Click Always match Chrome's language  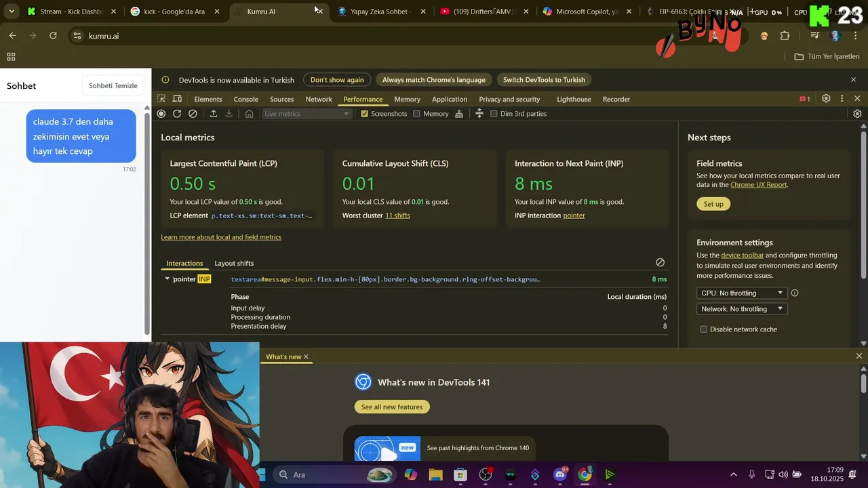pyautogui.click(x=433, y=80)
